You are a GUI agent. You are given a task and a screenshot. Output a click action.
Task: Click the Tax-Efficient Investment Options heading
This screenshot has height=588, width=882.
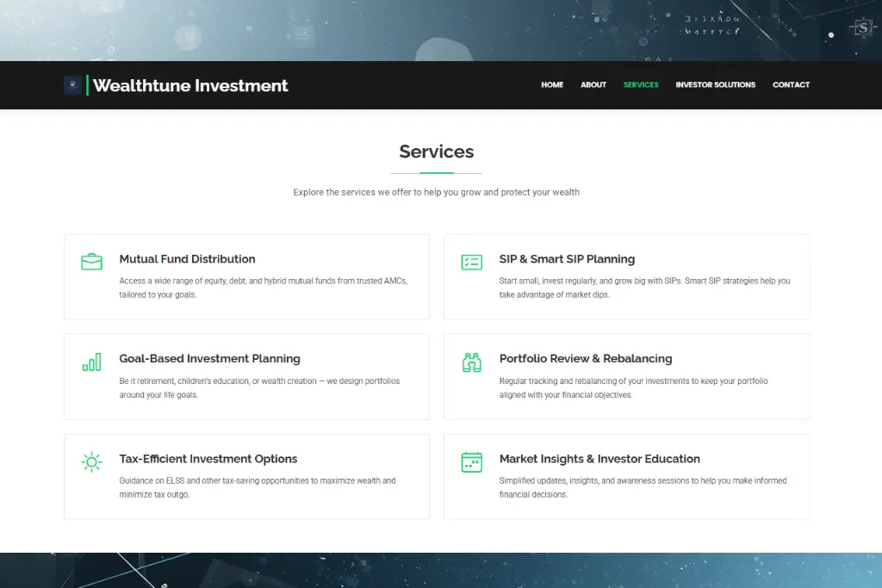[x=208, y=459]
